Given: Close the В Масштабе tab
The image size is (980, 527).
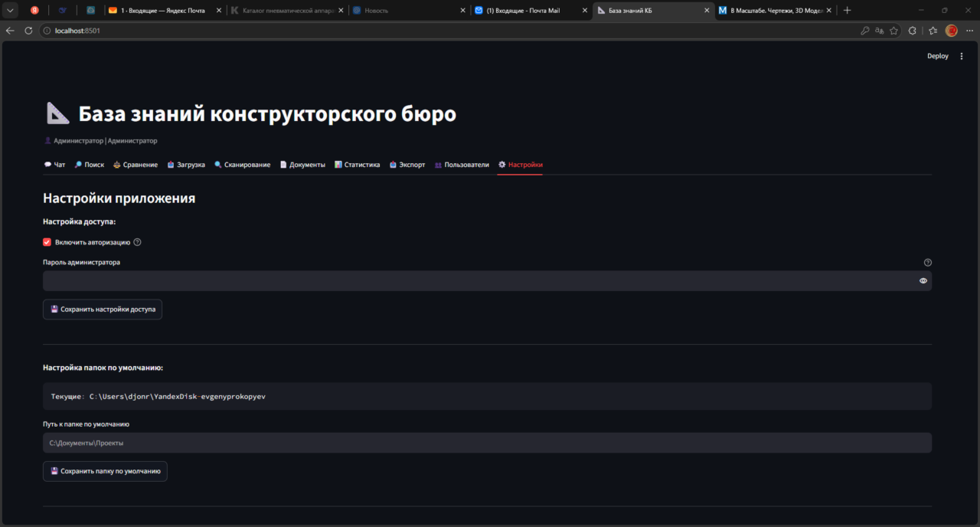Looking at the screenshot, I should [828, 11].
